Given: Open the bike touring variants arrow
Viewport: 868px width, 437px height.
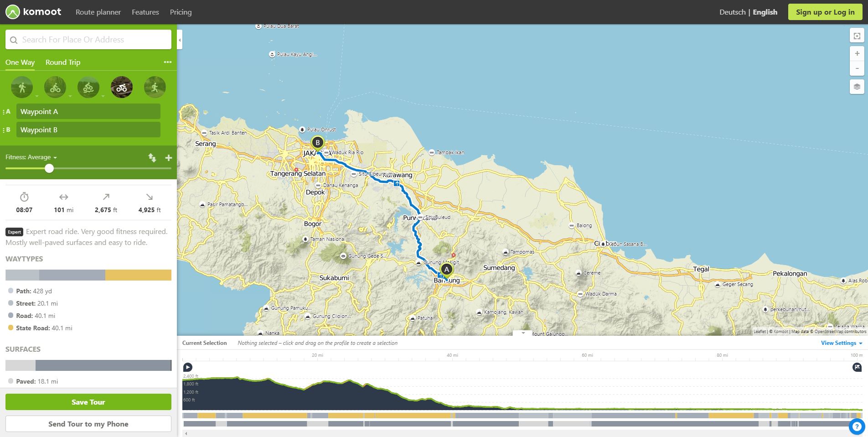Looking at the screenshot, I should [70, 96].
